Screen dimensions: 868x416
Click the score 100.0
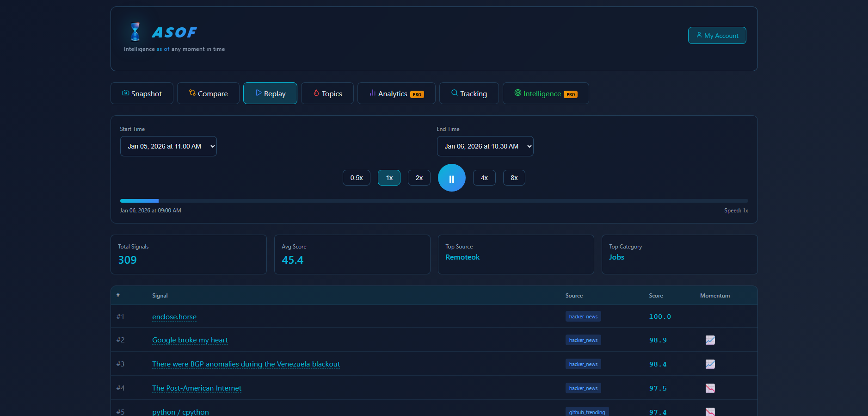pos(660,317)
